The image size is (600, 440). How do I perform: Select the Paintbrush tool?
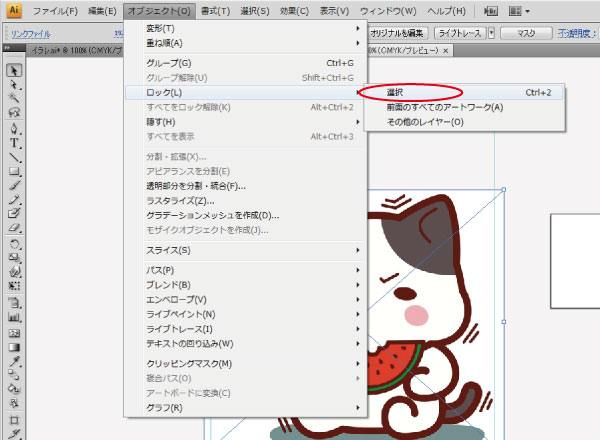[x=14, y=185]
